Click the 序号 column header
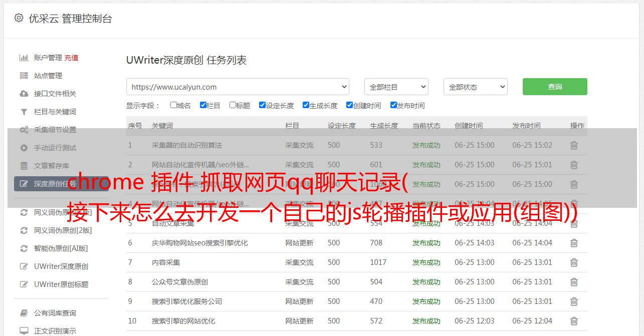The image size is (644, 336). (135, 126)
